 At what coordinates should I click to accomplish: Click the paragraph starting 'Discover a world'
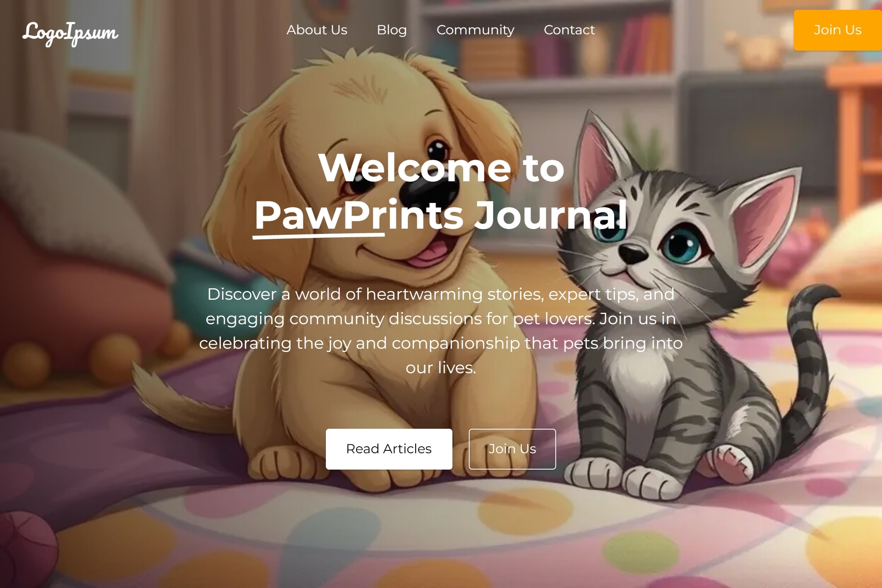pyautogui.click(x=441, y=331)
